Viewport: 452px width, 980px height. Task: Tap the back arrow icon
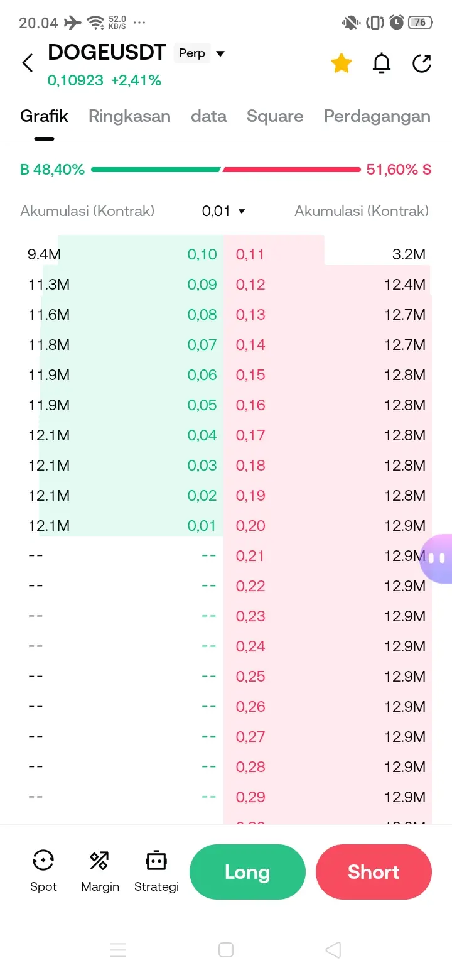tap(28, 63)
